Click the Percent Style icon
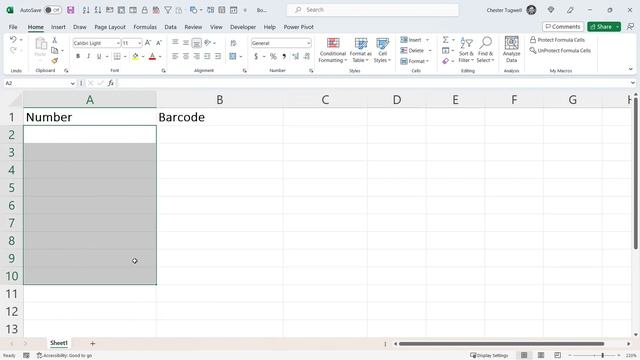The width and height of the screenshot is (640, 360). (273, 56)
